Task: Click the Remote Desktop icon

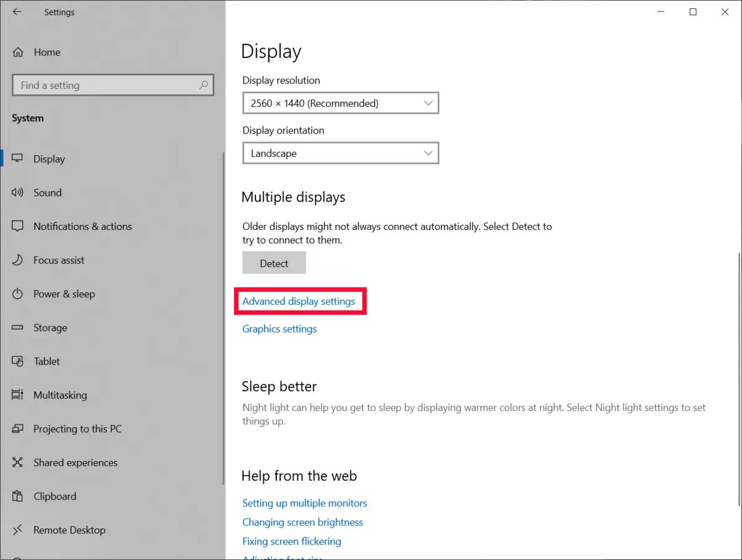Action: pyautogui.click(x=18, y=530)
